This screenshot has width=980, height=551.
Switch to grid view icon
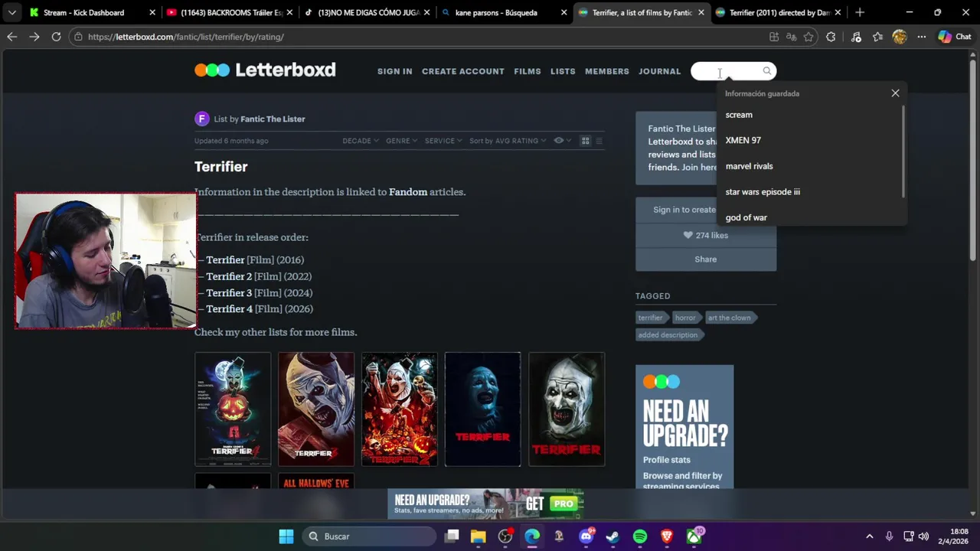pyautogui.click(x=586, y=141)
